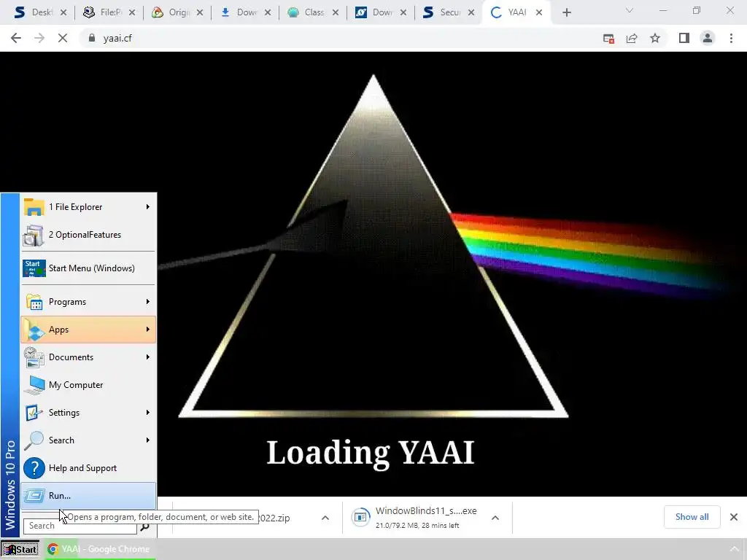The height and width of the screenshot is (560, 747).
Task: Click the Programs folder icon
Action: (34, 302)
